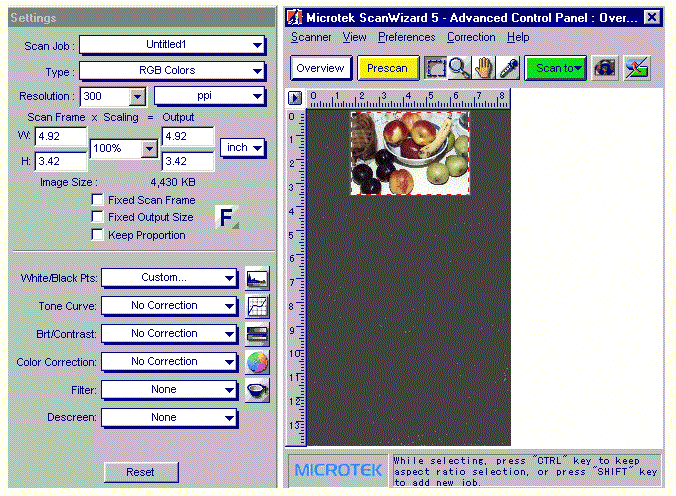Open the Tone Curve dropdown
The height and width of the screenshot is (496, 676).
169,306
